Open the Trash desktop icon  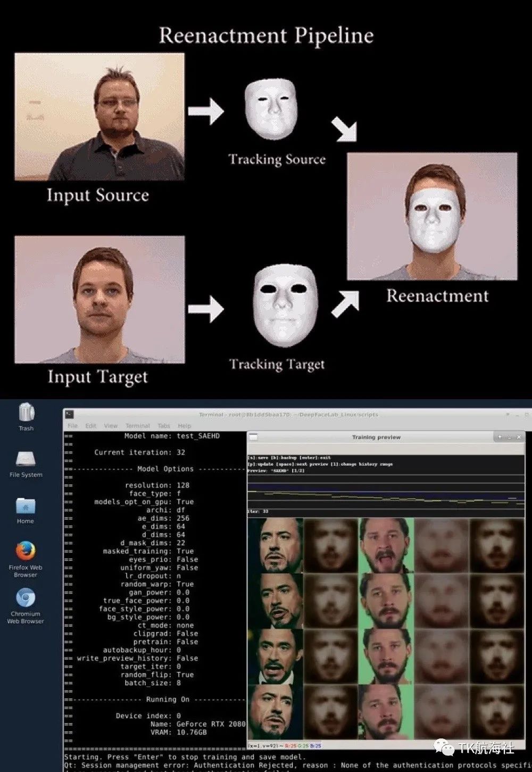tap(26, 416)
